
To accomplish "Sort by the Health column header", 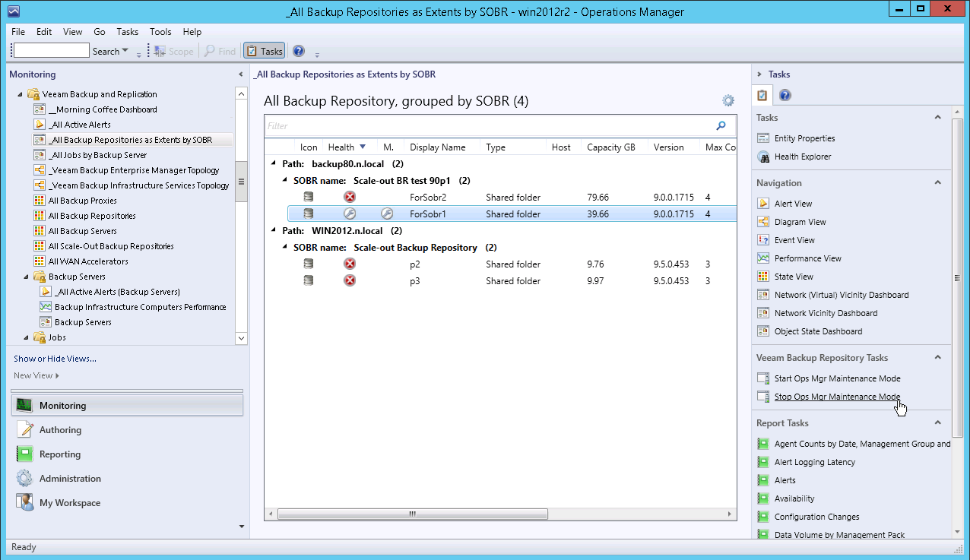I will pos(348,147).
